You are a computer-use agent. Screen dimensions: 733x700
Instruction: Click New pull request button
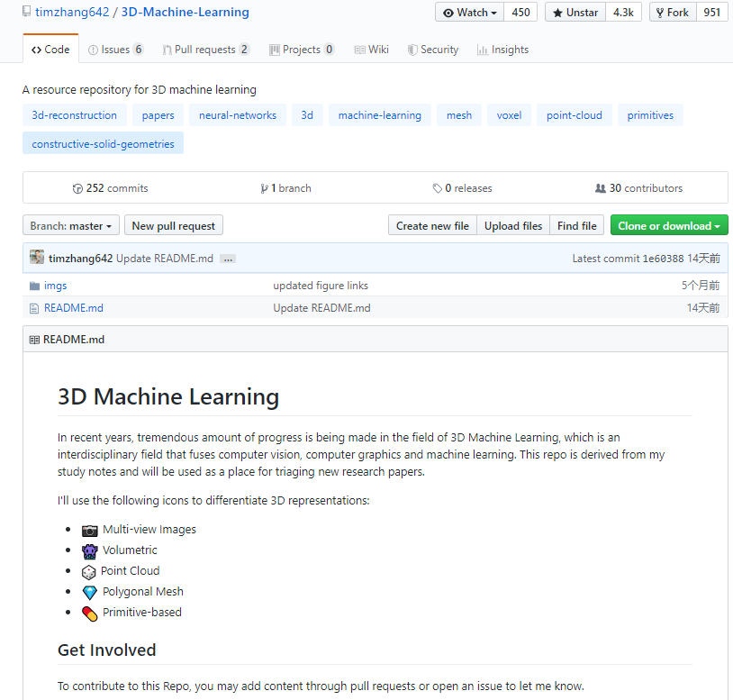point(174,226)
